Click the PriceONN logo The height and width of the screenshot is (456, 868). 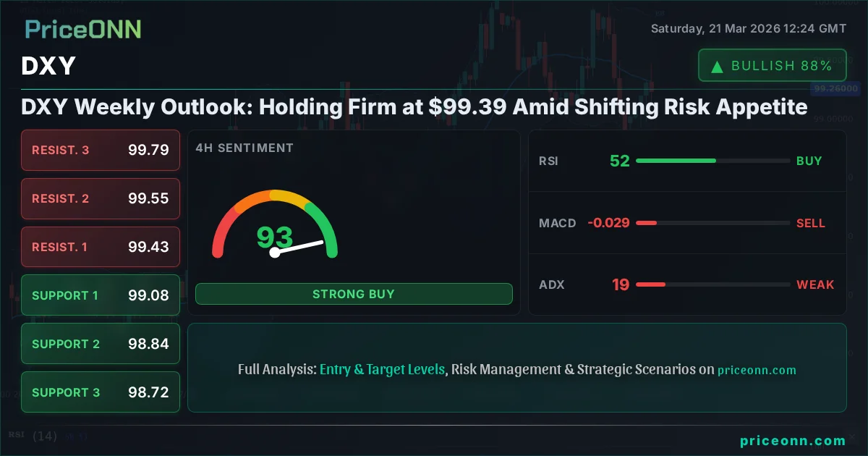(83, 29)
